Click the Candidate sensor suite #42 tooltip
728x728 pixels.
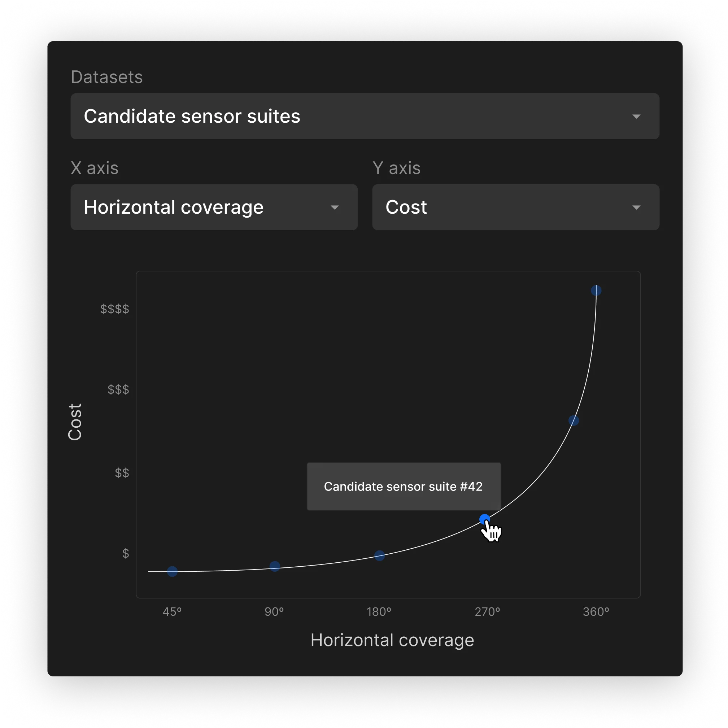(x=403, y=487)
